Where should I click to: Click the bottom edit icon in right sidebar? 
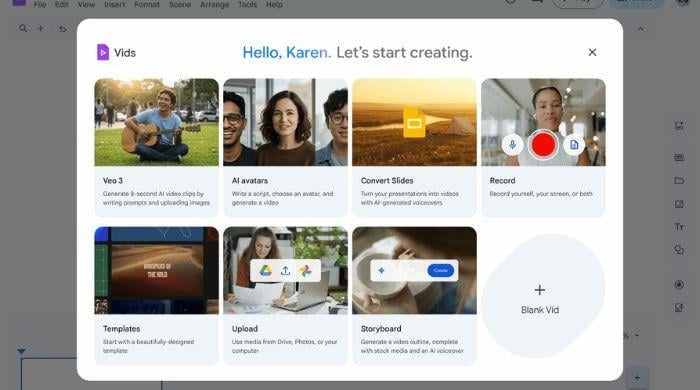[x=679, y=307]
